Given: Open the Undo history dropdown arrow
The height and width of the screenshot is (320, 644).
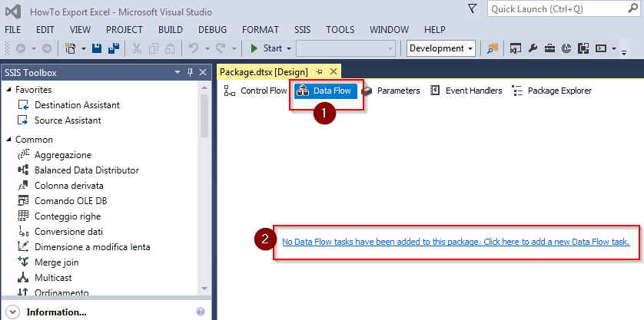Looking at the screenshot, I should 207,48.
